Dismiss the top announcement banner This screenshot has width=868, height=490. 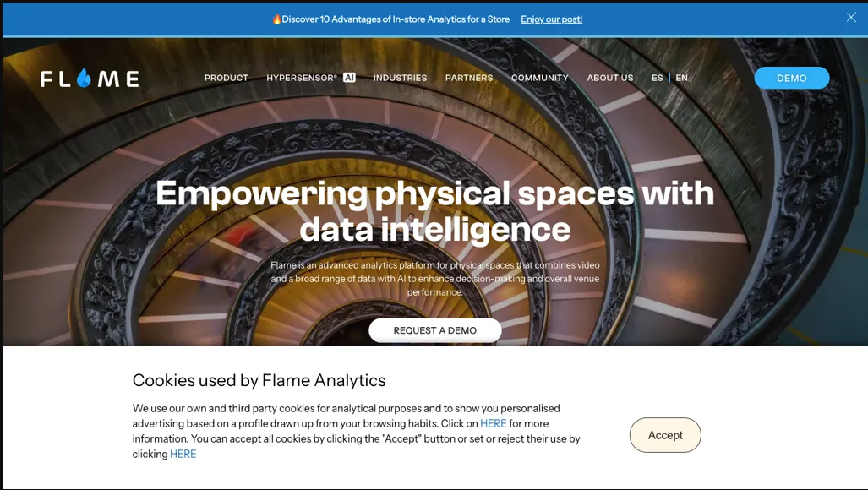(x=851, y=18)
